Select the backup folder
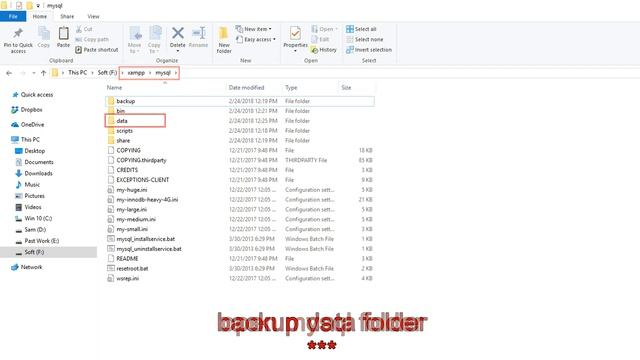Screen dimensions: 640x360 pyautogui.click(x=240, y=101)
